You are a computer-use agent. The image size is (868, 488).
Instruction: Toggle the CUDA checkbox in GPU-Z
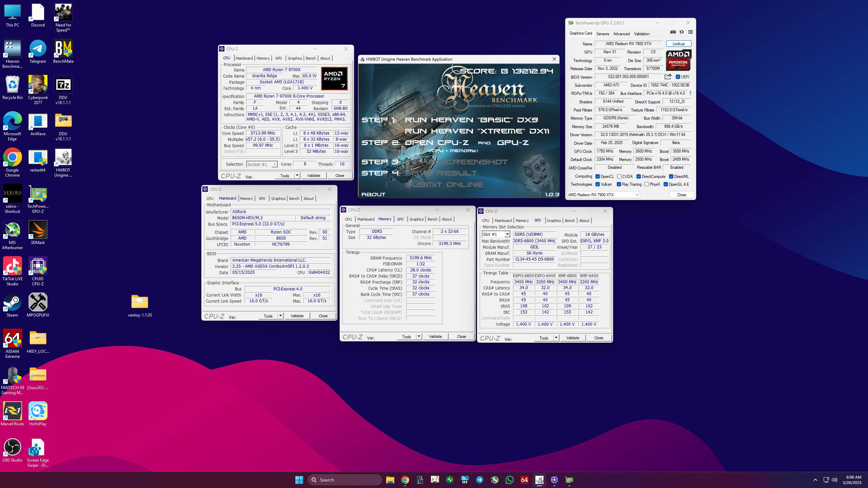coord(619,177)
